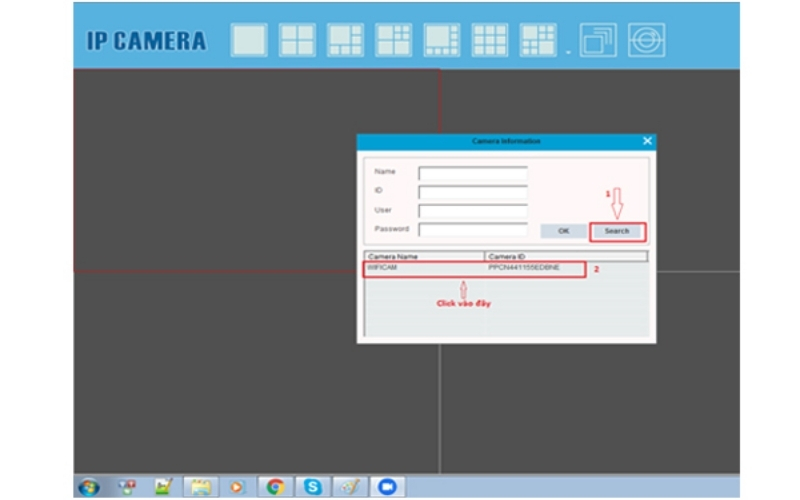The width and height of the screenshot is (800, 500).
Task: Click the User text box
Action: 472,211
